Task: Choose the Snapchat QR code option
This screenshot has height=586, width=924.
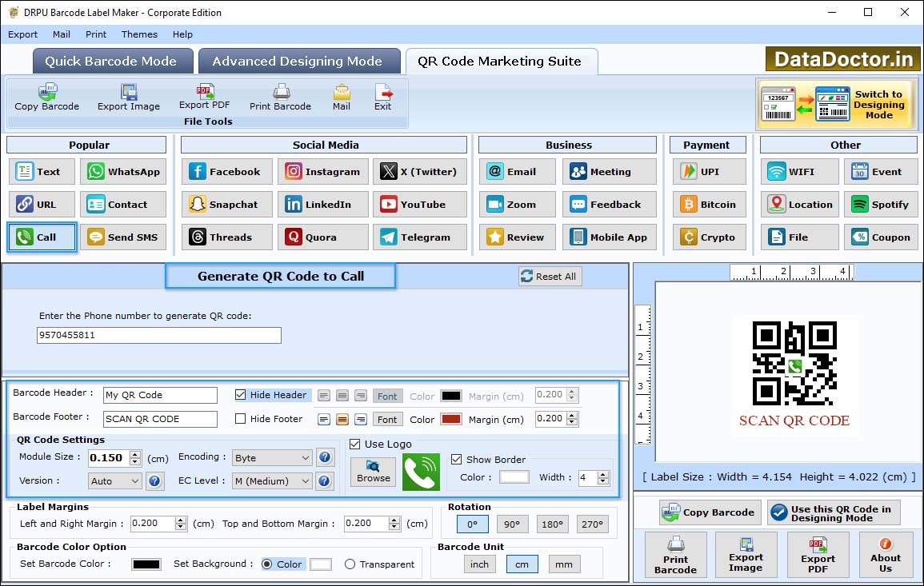Action: [227, 205]
